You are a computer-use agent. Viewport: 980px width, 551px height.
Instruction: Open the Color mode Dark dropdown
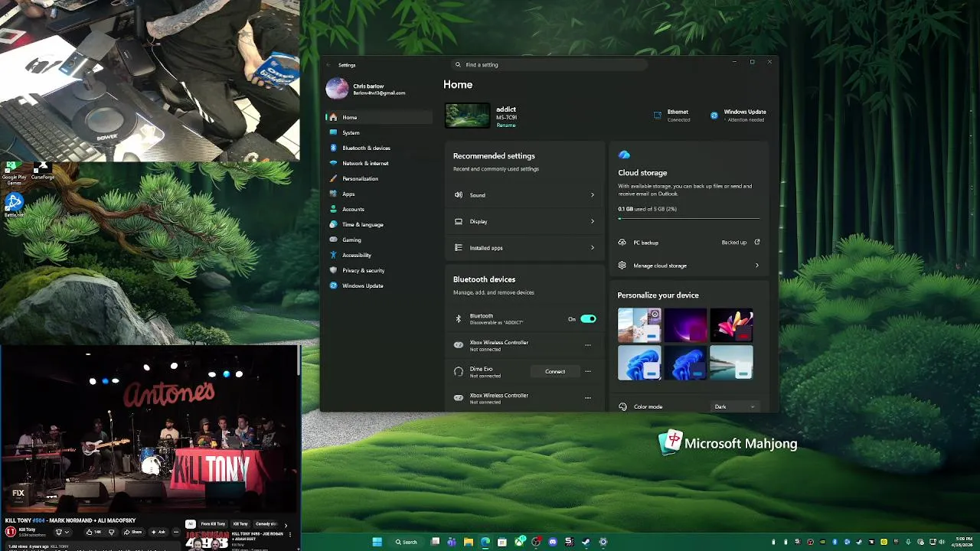(734, 406)
